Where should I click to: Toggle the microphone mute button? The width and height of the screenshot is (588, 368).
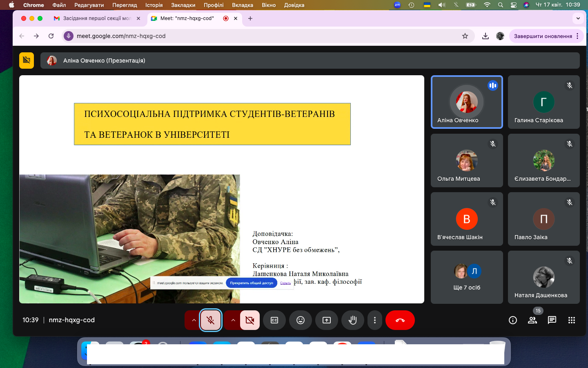click(x=211, y=320)
